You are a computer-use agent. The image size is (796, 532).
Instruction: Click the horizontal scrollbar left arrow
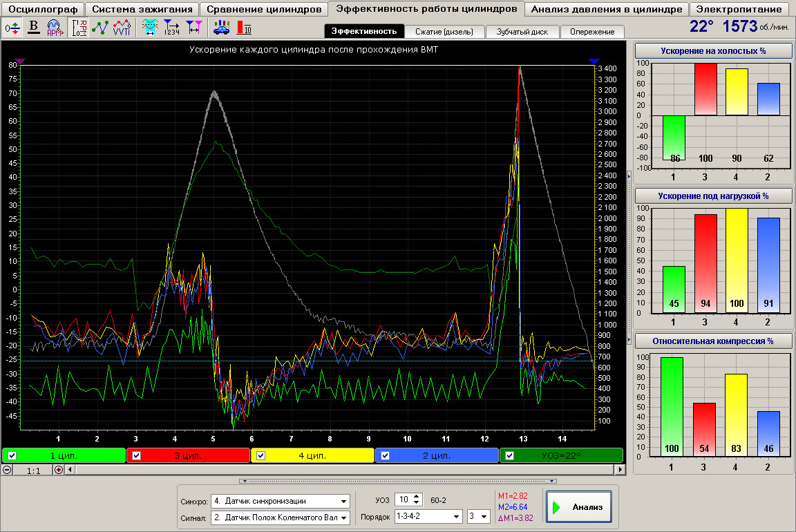(70, 470)
